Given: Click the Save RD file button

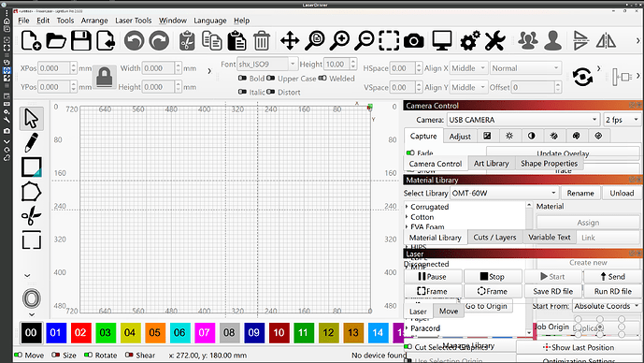Looking at the screenshot, I should [x=552, y=291].
